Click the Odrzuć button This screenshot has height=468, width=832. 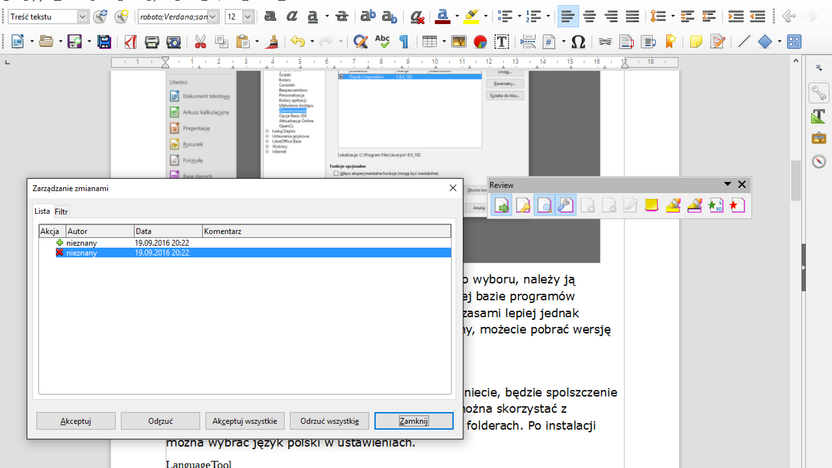pyautogui.click(x=160, y=421)
